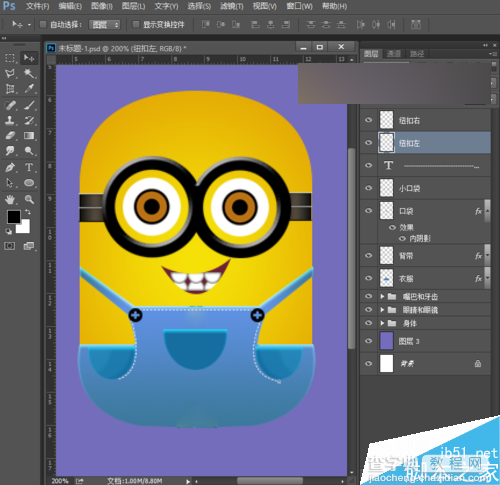Select the Dodge tool

tap(29, 151)
